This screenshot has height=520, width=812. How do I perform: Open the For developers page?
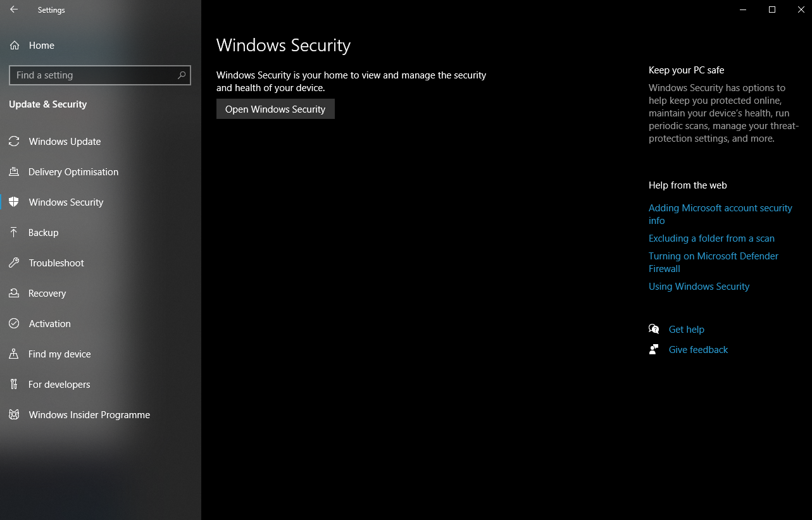[x=59, y=385]
